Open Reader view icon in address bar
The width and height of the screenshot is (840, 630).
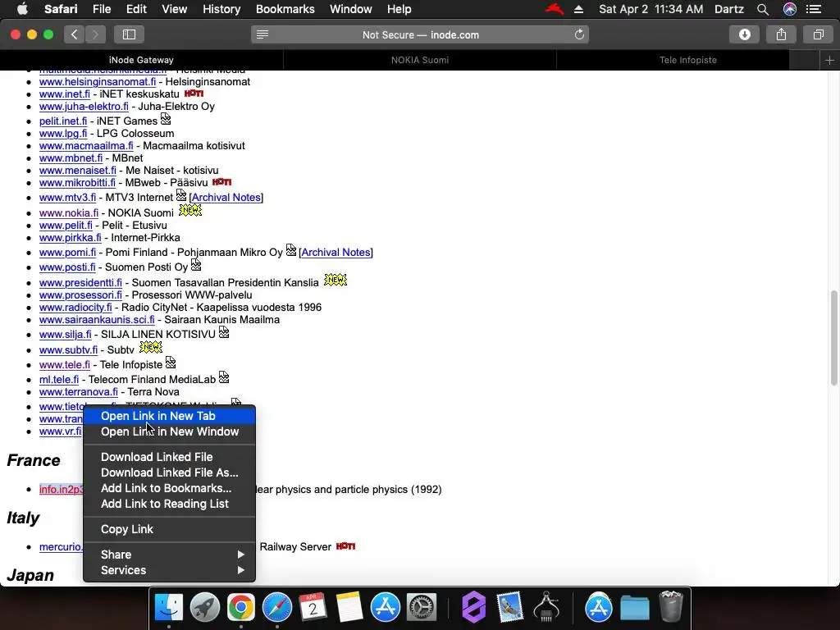(x=262, y=34)
